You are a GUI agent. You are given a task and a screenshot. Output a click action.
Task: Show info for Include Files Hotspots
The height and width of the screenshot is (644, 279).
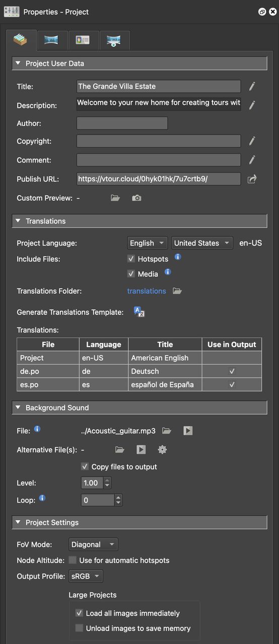coord(178,257)
